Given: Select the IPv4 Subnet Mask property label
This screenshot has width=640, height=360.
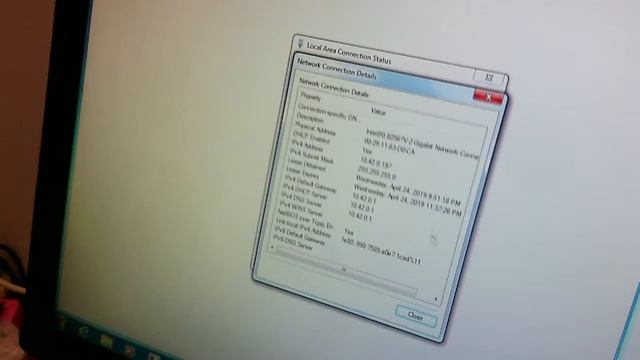Looking at the screenshot, I should pyautogui.click(x=311, y=156).
